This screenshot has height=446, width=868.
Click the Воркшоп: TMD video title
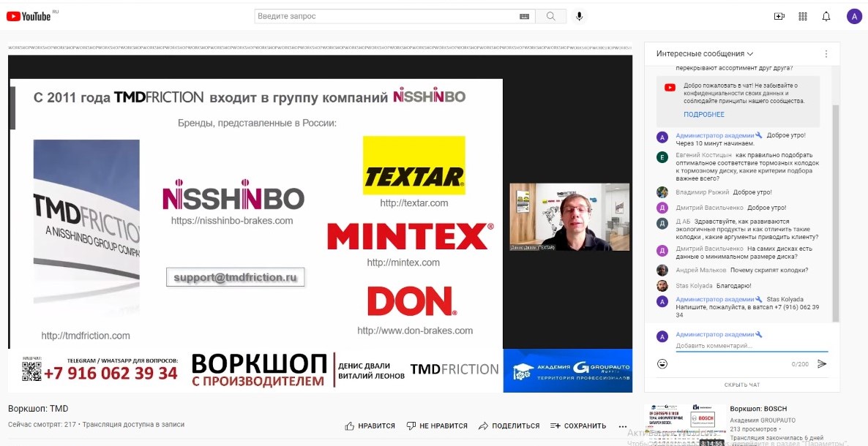(x=38, y=409)
